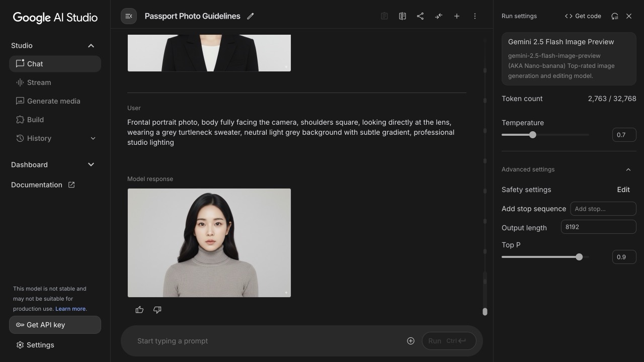644x362 pixels.
Task: Collapse the Studio section
Action: 91,46
